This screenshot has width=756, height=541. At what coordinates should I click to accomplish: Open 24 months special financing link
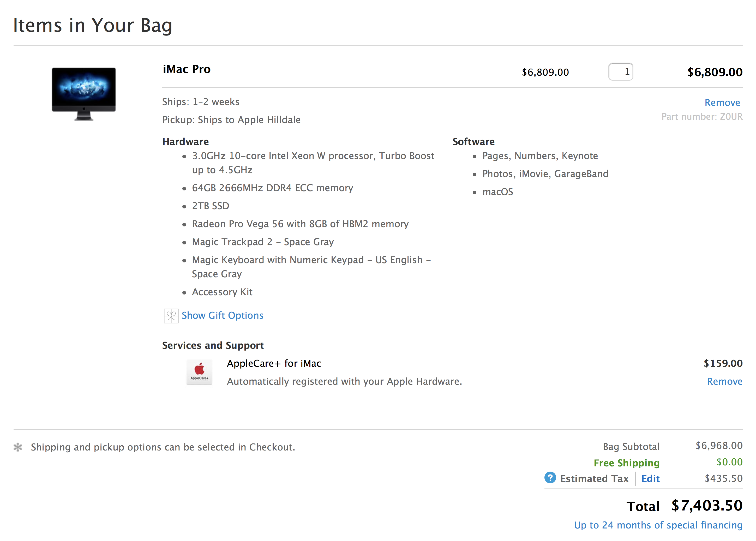658,525
